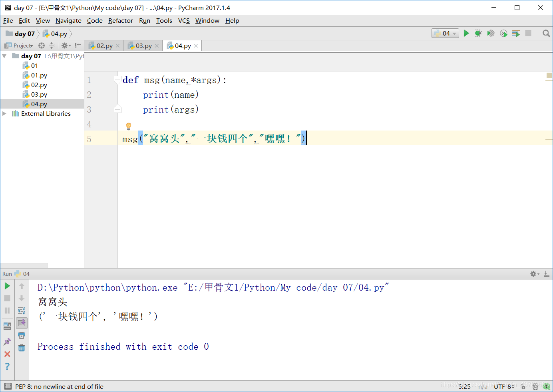This screenshot has height=392, width=553.
Task: Close the 04.py editor tab
Action: [x=196, y=46]
